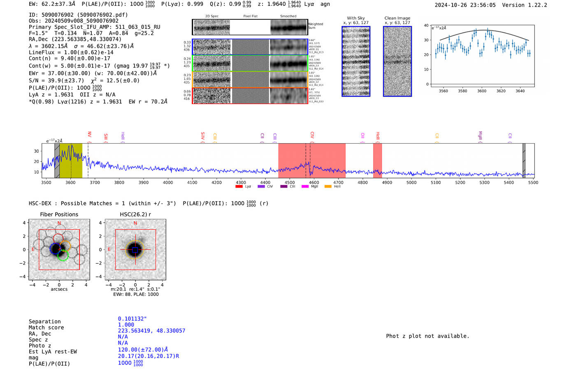Click the EWr: 88, PLAE: 1000 caption
576x392 pixels.
click(136, 294)
